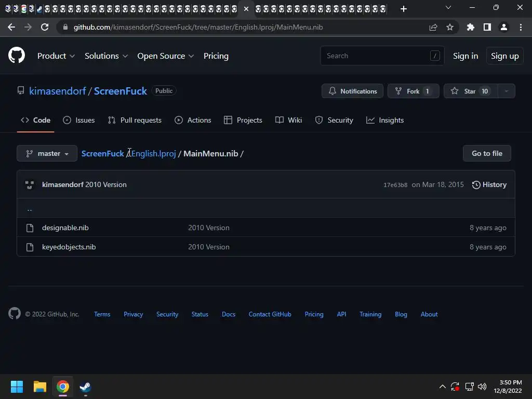Star the repository

point(471,91)
